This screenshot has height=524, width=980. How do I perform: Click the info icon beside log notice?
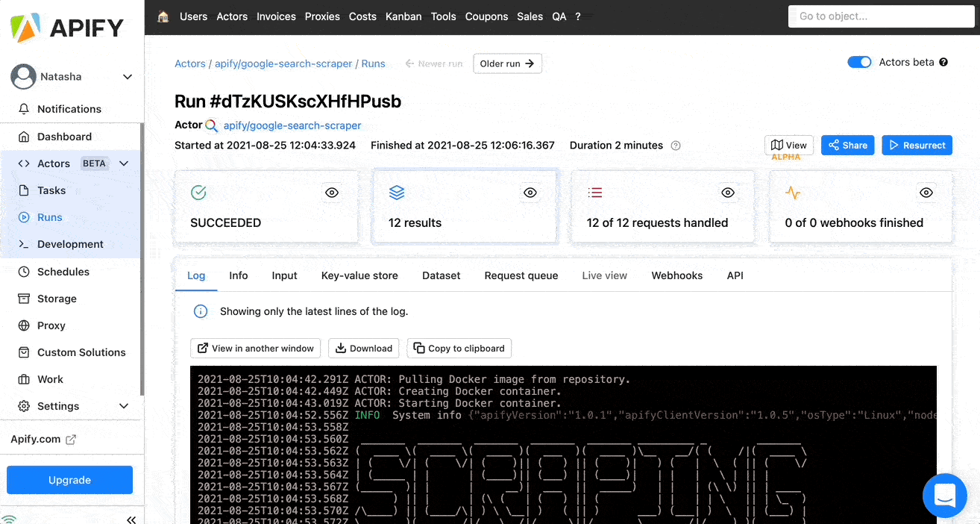[201, 311]
